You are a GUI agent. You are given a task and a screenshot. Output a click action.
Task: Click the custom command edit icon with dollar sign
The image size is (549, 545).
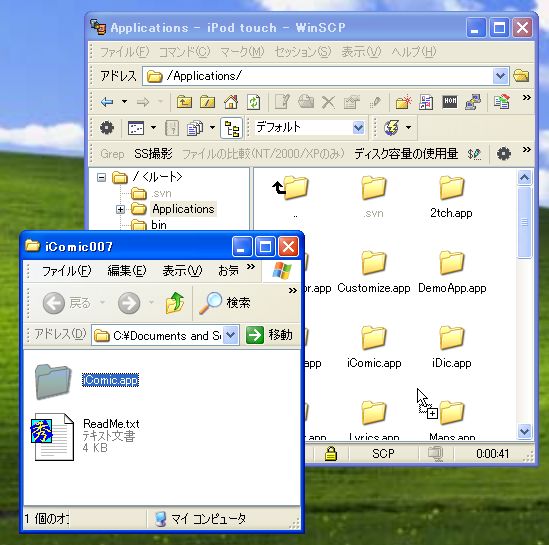[474, 154]
